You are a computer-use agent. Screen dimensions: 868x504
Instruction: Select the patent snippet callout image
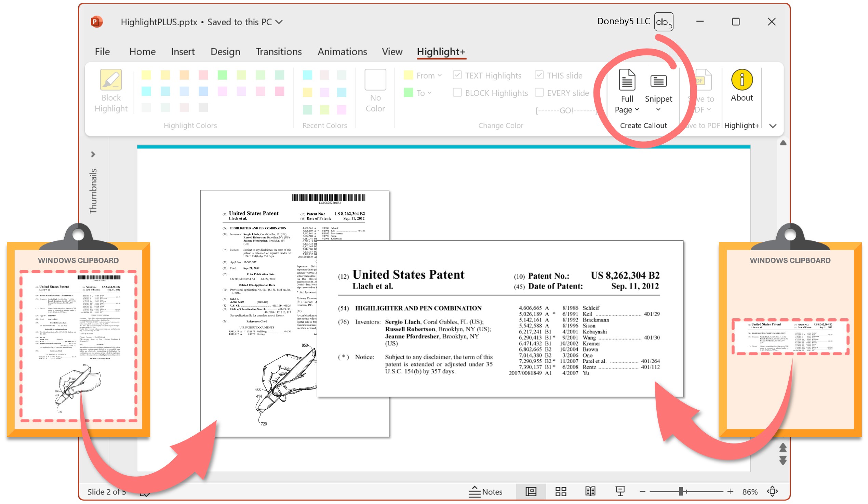click(500, 319)
